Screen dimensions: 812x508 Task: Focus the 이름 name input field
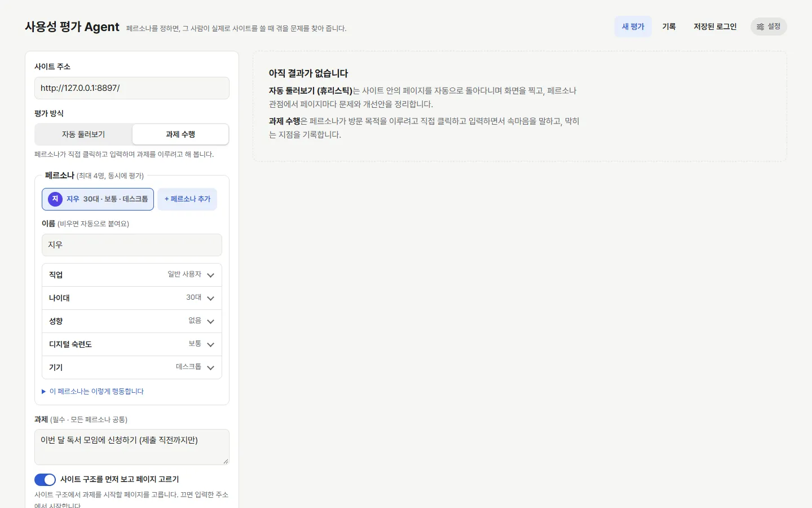tap(132, 245)
